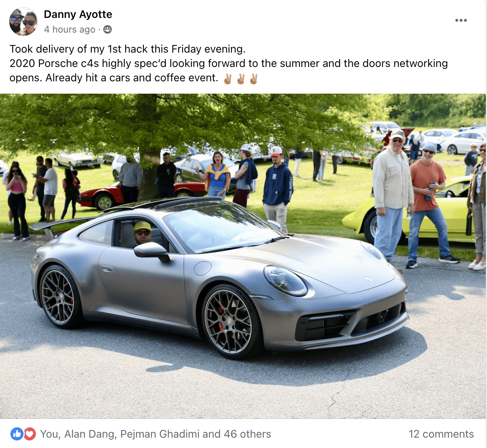Screen dimensions: 487x448
Task: Open Danny Ayotte's profile picture avatar
Action: 24,22
